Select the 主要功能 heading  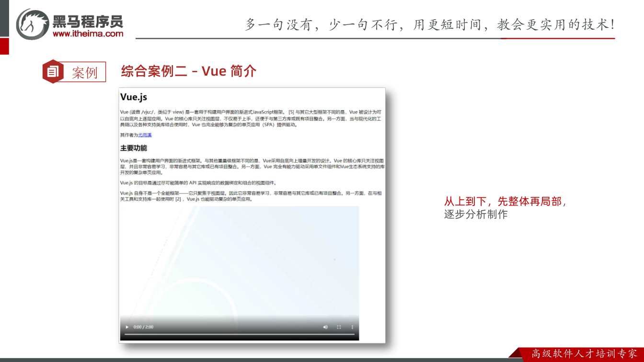[x=134, y=148]
